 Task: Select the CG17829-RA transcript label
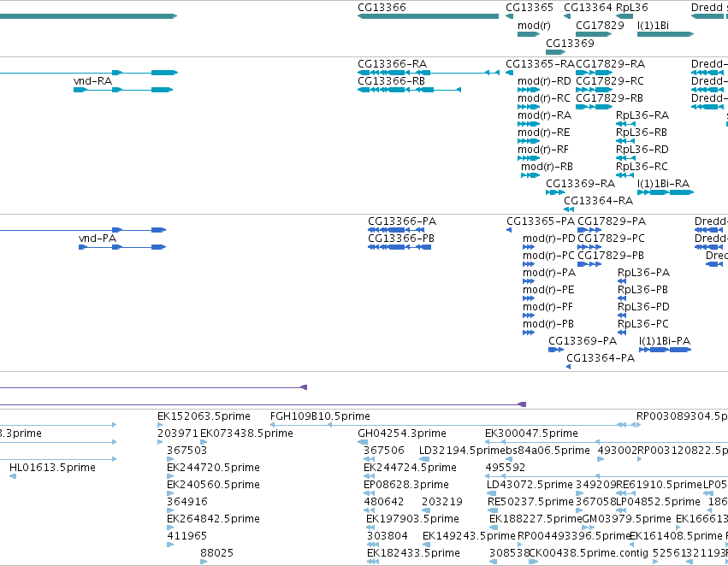[611, 64]
